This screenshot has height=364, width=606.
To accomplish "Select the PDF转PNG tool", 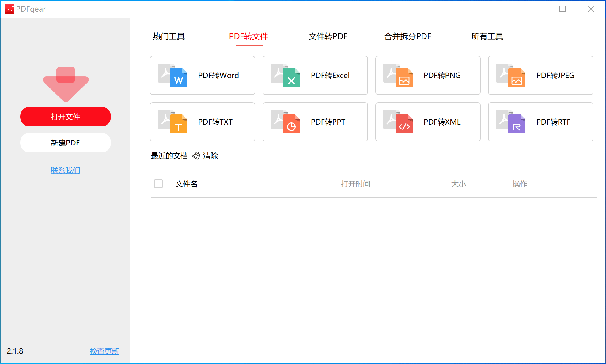I will (428, 75).
